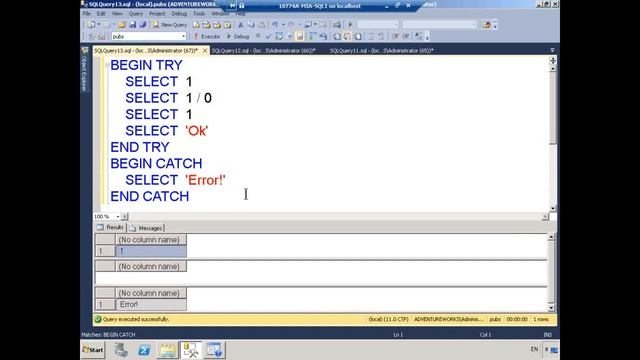Click the Activity Monitor icon at toolbar end
The width and height of the screenshot is (640, 360).
(486, 25)
